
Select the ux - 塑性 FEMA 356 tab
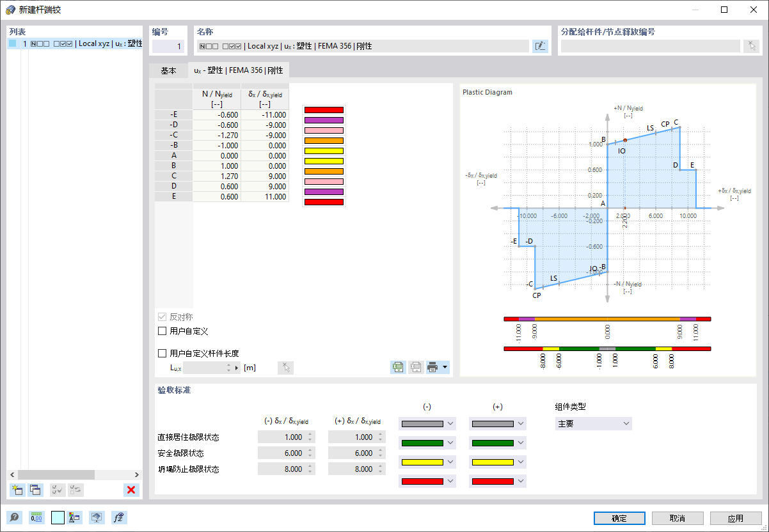click(238, 70)
